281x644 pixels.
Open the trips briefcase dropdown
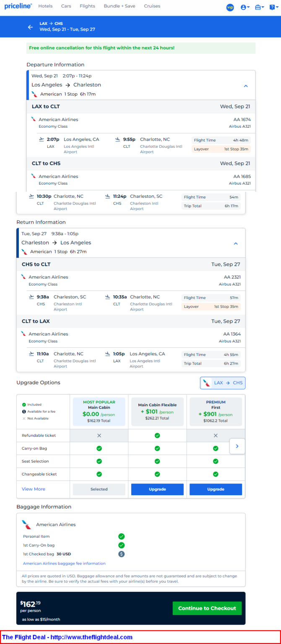(x=260, y=7)
